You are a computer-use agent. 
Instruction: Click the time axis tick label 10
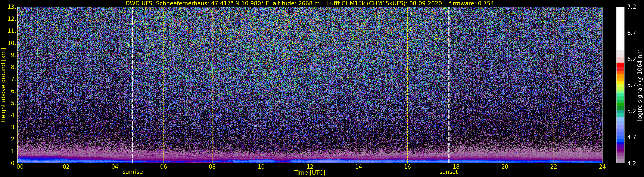[x=261, y=167]
